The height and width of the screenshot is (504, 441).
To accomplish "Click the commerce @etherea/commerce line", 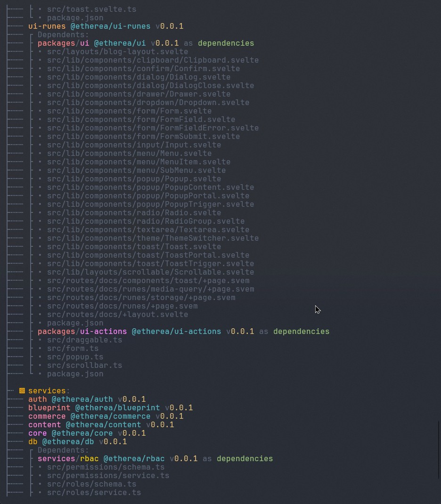I will pyautogui.click(x=106, y=416).
